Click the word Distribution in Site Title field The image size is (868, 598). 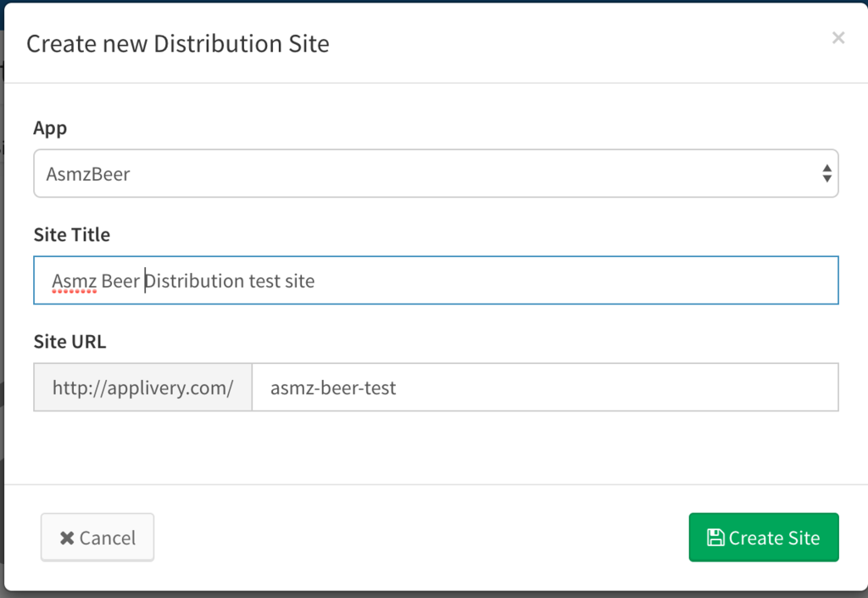194,281
